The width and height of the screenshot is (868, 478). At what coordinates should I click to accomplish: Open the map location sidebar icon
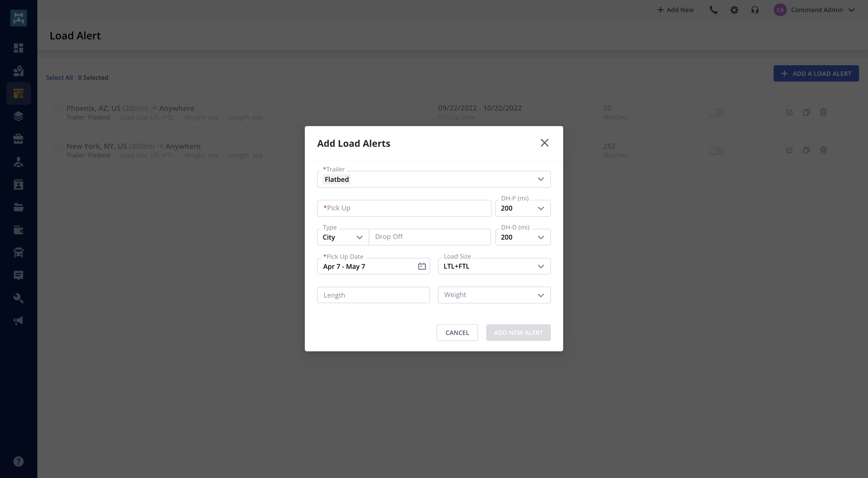click(x=19, y=71)
